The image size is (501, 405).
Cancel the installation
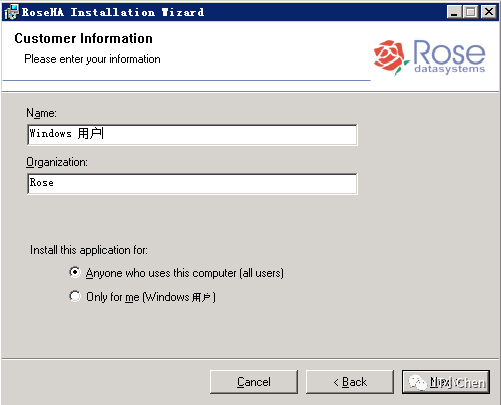coord(254,382)
